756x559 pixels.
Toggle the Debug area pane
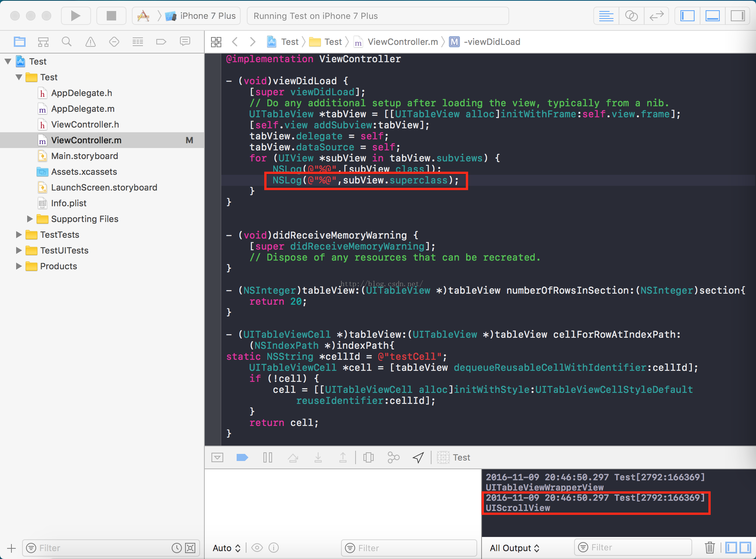point(713,16)
